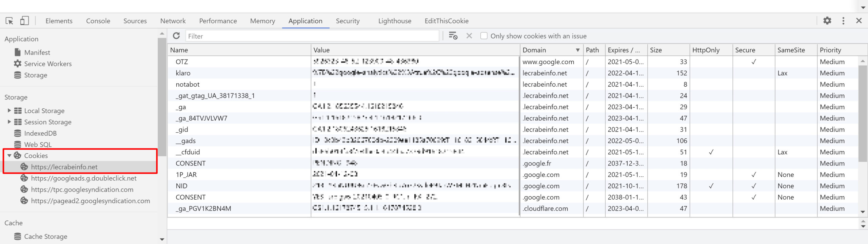Sort cookies by Path column

594,50
